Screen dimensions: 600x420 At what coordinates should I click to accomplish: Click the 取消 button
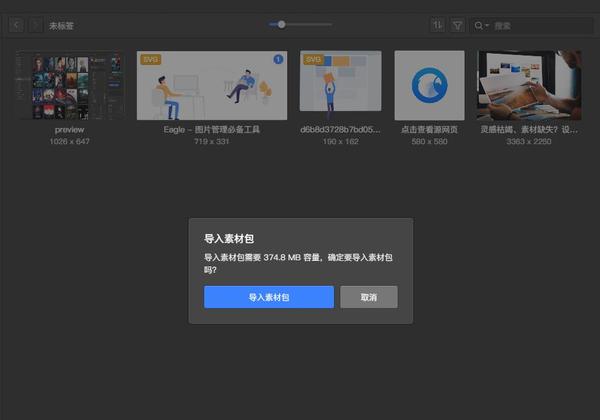(x=369, y=297)
